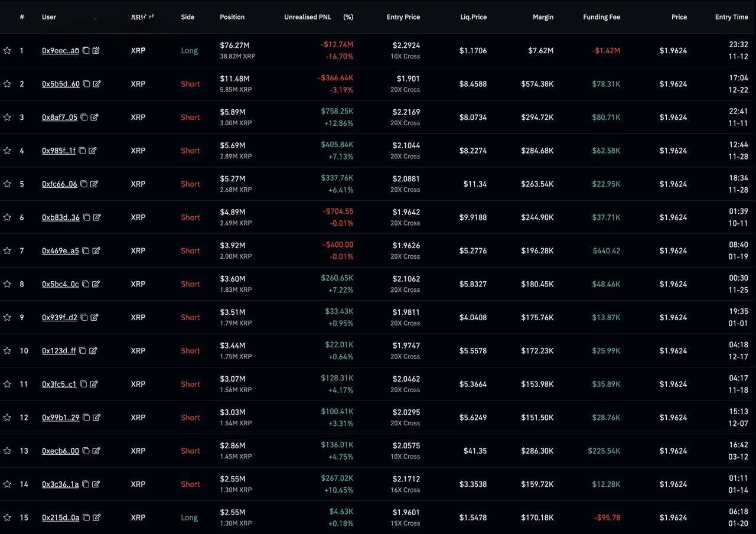Click the Side column header
756x534 pixels.
click(187, 17)
